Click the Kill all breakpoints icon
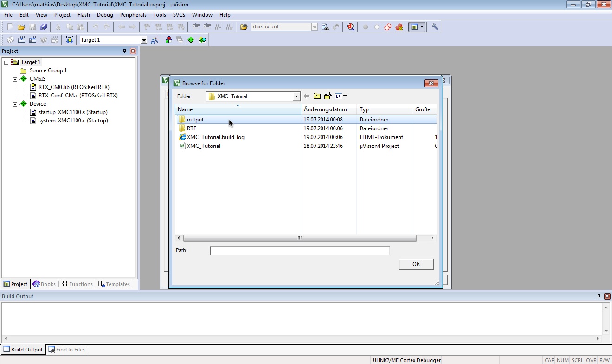 (399, 27)
